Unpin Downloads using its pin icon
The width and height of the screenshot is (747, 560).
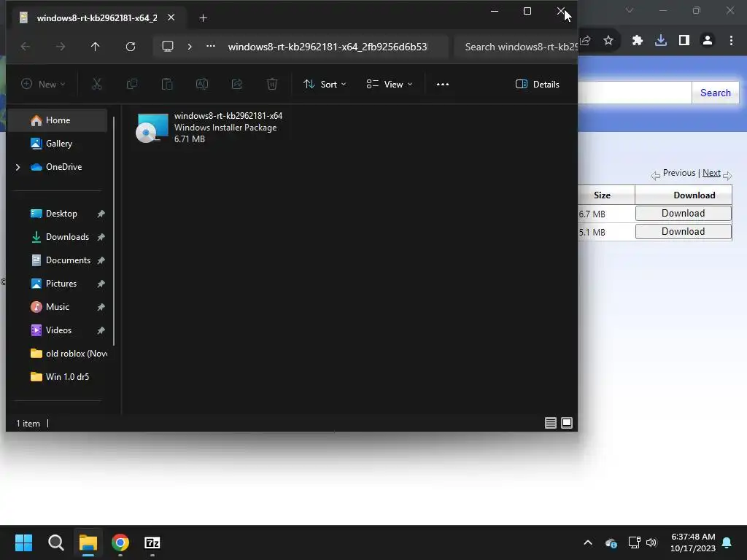point(101,237)
